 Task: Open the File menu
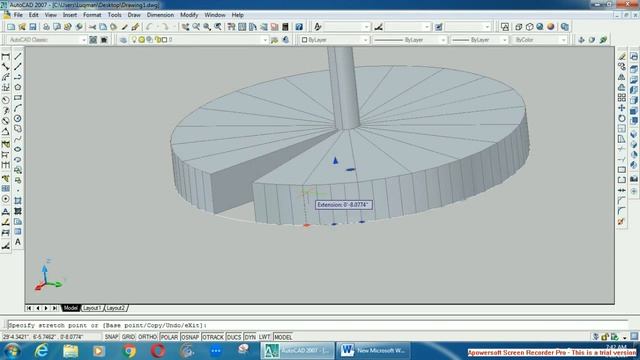(x=18, y=15)
